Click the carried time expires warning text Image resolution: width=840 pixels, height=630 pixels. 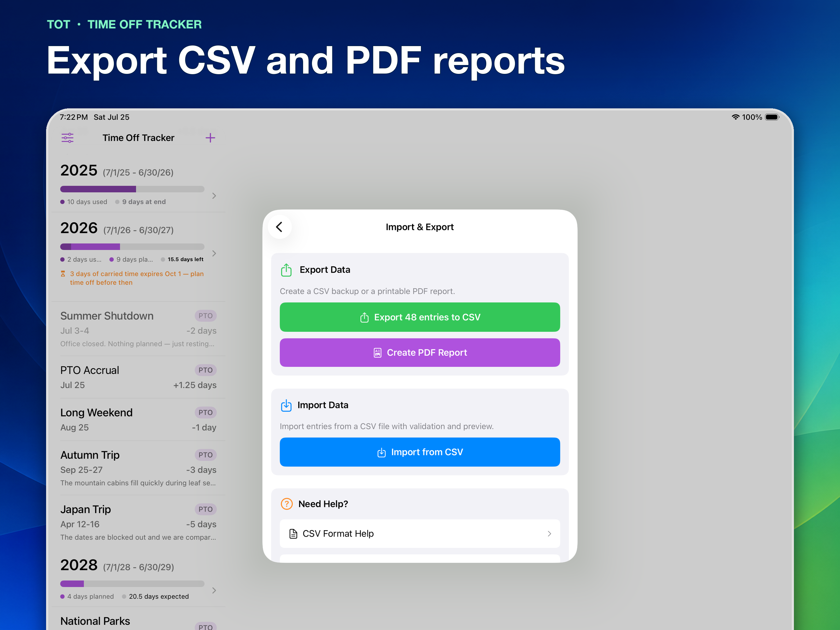[x=137, y=278]
